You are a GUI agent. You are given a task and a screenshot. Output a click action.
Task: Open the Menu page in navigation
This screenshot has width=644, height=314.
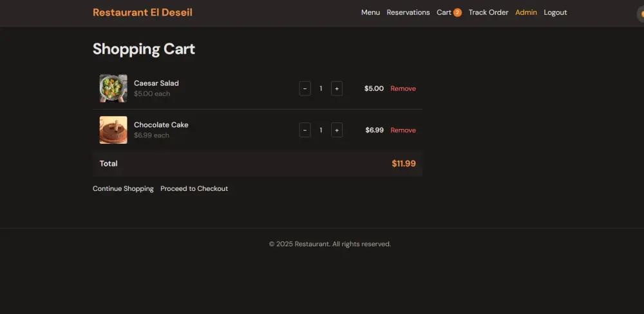click(x=370, y=13)
